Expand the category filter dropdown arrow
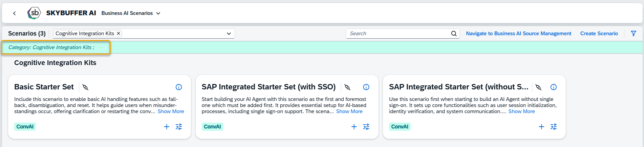 pyautogui.click(x=229, y=34)
